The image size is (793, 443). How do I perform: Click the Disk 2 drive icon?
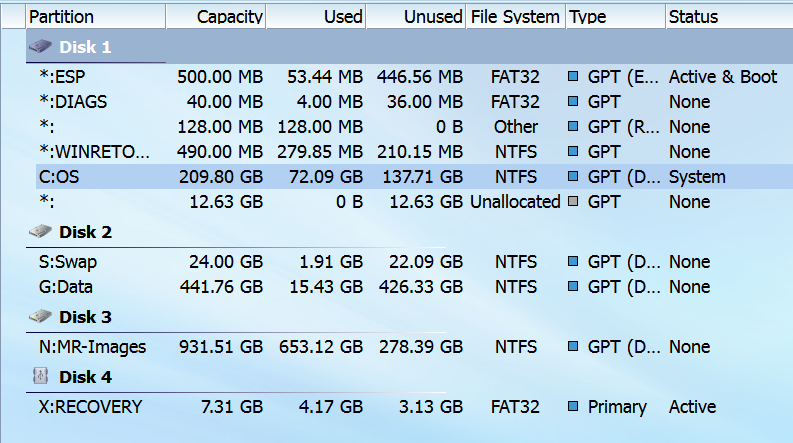(41, 232)
